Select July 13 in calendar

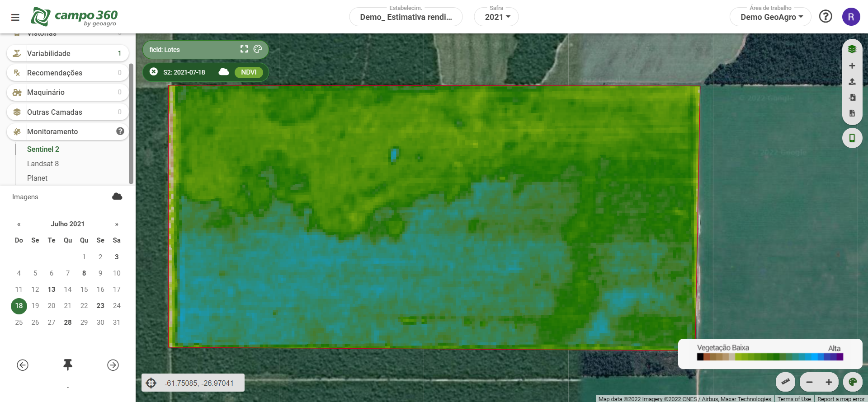click(52, 290)
